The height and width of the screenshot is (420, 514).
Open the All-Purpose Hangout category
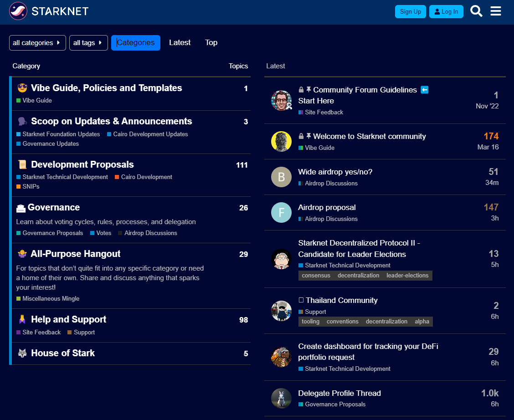[75, 254]
